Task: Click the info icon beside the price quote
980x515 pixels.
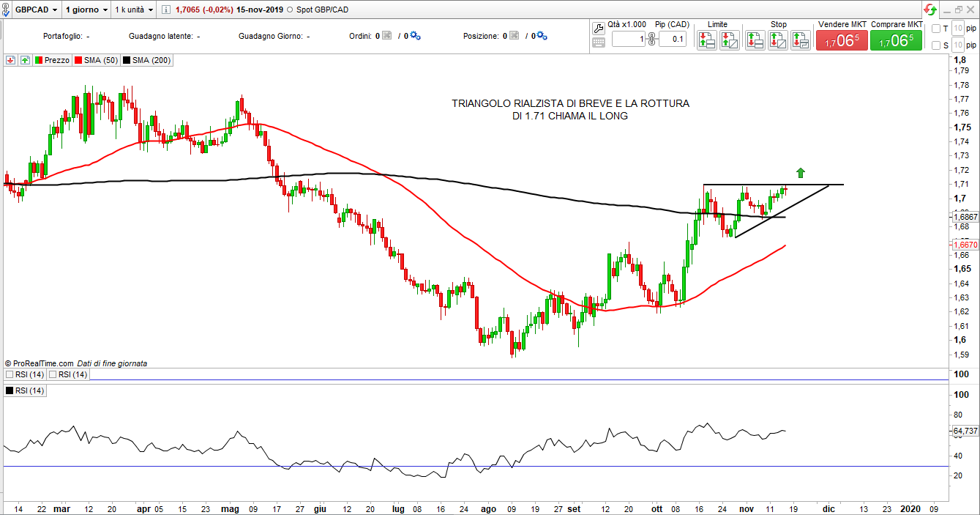Action: click(165, 10)
